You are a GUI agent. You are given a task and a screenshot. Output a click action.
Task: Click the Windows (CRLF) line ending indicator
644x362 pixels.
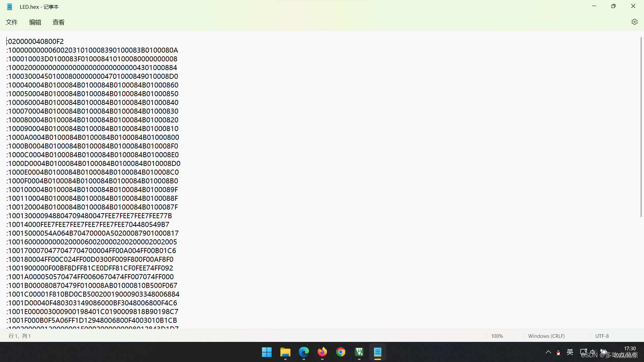[546, 336]
